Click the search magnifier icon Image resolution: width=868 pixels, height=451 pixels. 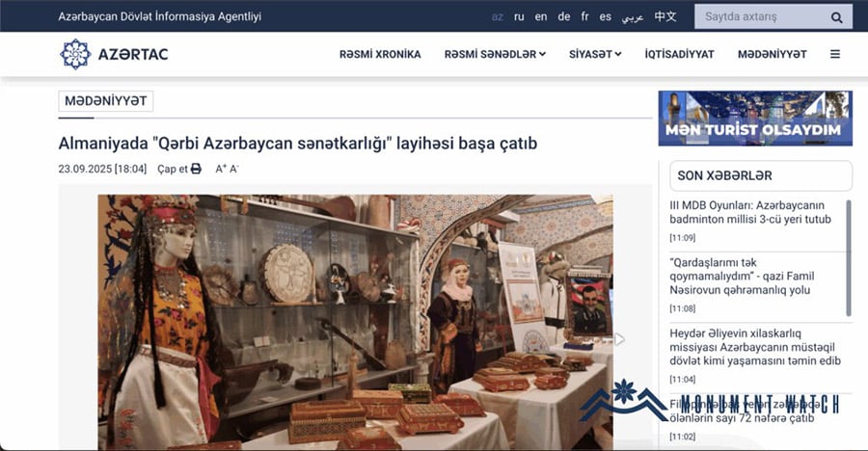click(836, 17)
